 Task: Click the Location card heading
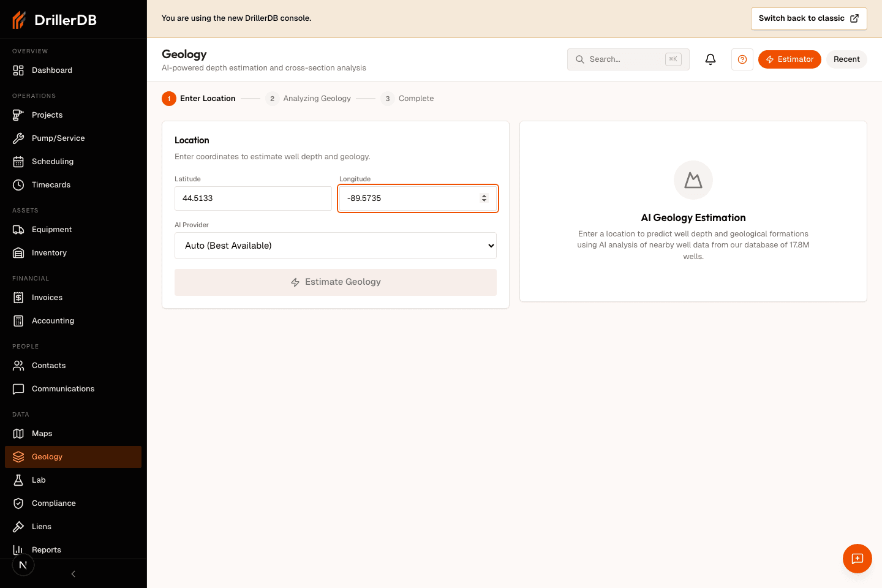coord(192,140)
